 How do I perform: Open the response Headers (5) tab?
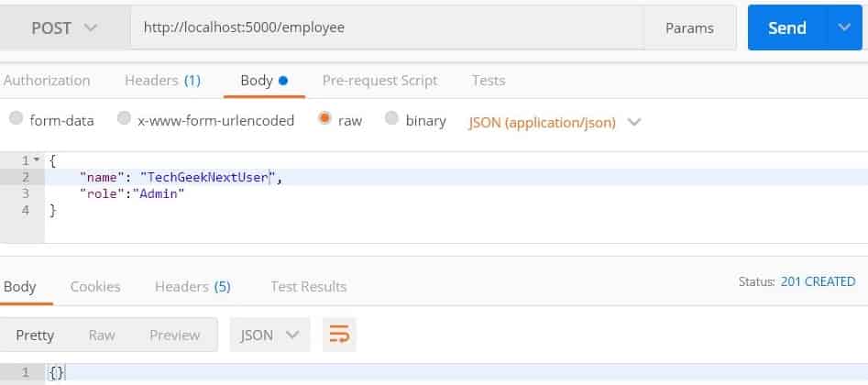pyautogui.click(x=192, y=286)
